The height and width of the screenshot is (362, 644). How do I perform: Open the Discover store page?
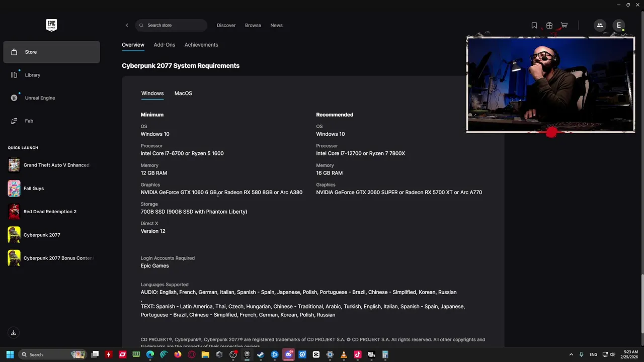(x=226, y=25)
